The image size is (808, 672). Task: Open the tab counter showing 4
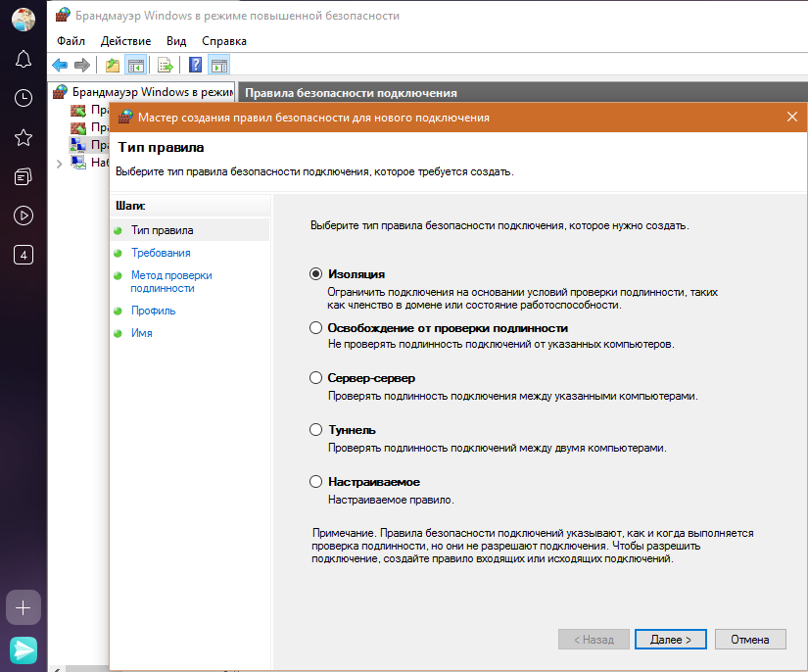click(24, 255)
